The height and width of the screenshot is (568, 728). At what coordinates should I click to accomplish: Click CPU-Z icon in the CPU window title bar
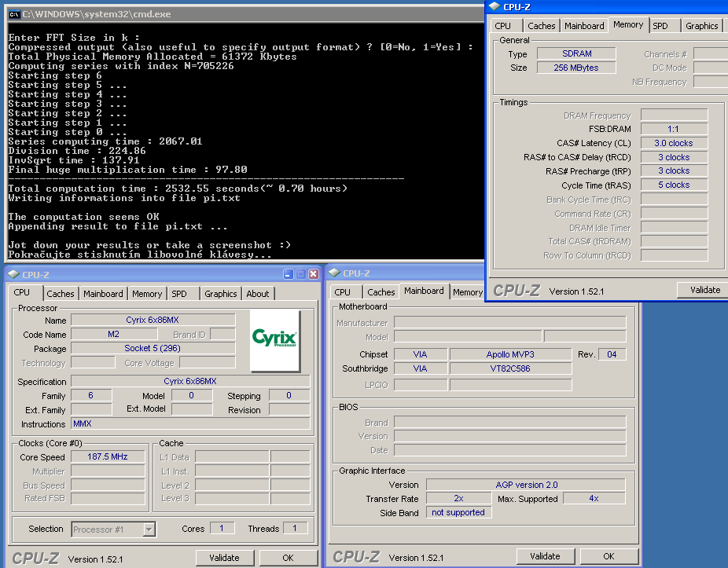click(x=13, y=274)
